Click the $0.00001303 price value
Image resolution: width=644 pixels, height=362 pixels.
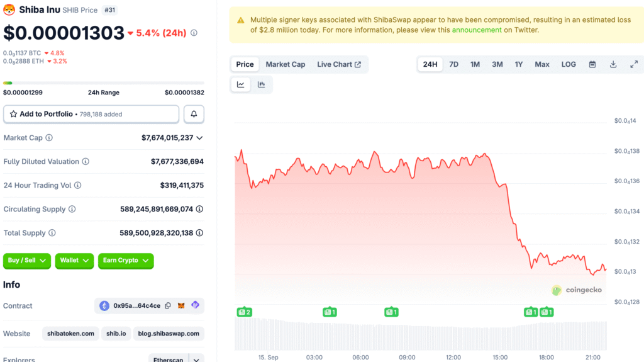pyautogui.click(x=64, y=33)
